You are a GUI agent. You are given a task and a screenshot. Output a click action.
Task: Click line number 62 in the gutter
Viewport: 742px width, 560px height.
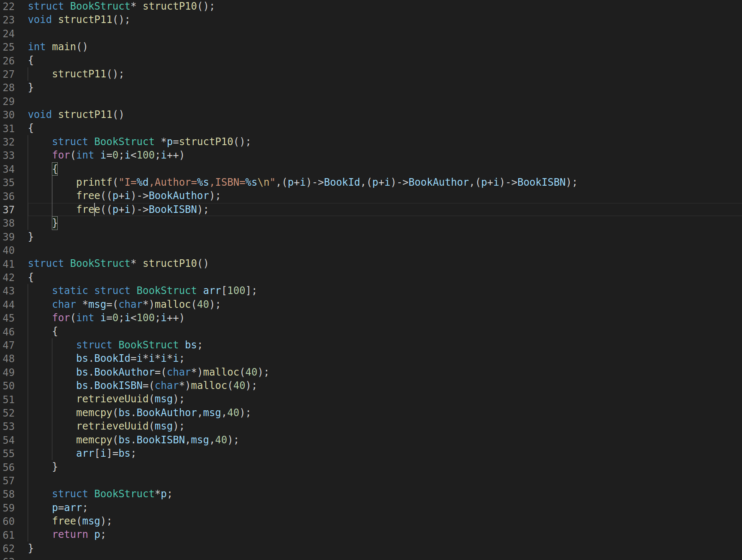tap(9, 548)
